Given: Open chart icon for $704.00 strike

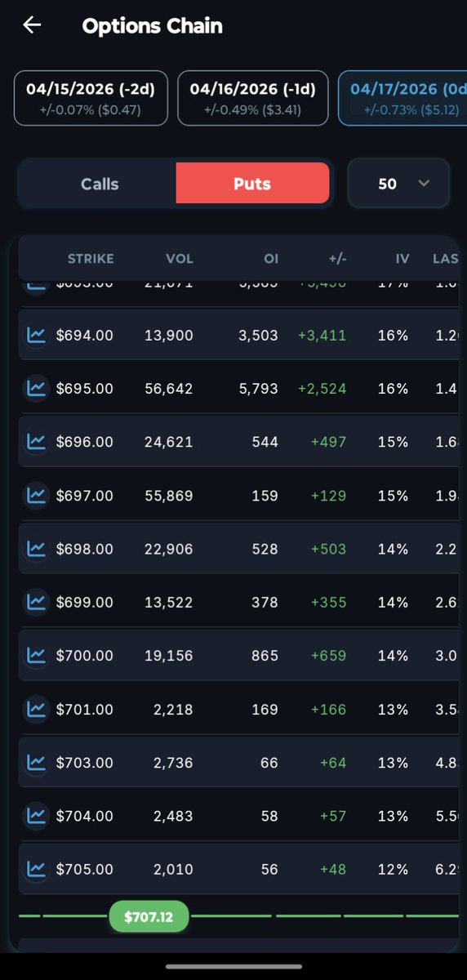Looking at the screenshot, I should (x=36, y=815).
